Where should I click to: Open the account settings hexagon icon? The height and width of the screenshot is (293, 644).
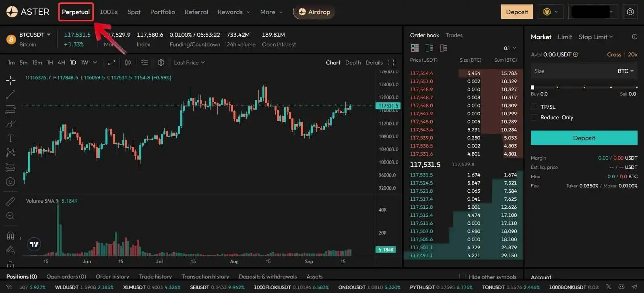[x=630, y=12]
